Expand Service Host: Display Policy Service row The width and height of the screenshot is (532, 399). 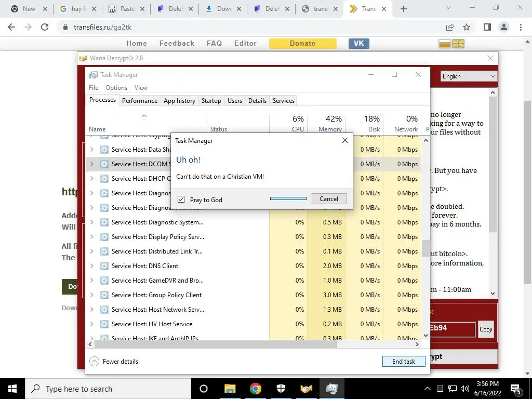pos(91,237)
